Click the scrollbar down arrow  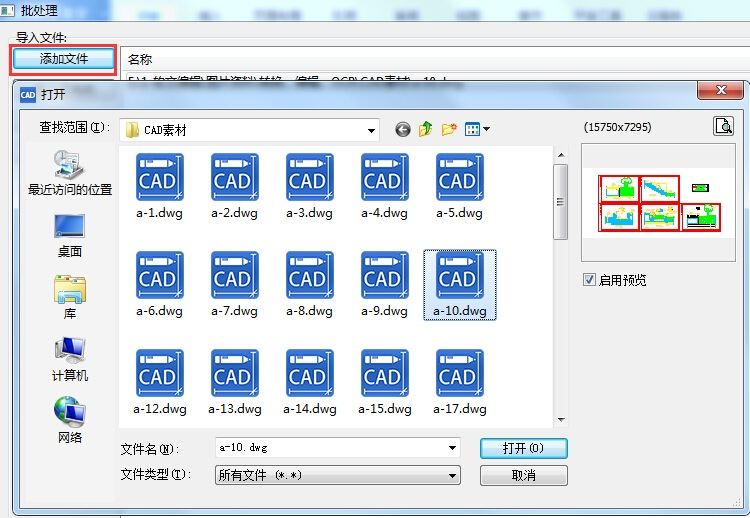pos(561,419)
